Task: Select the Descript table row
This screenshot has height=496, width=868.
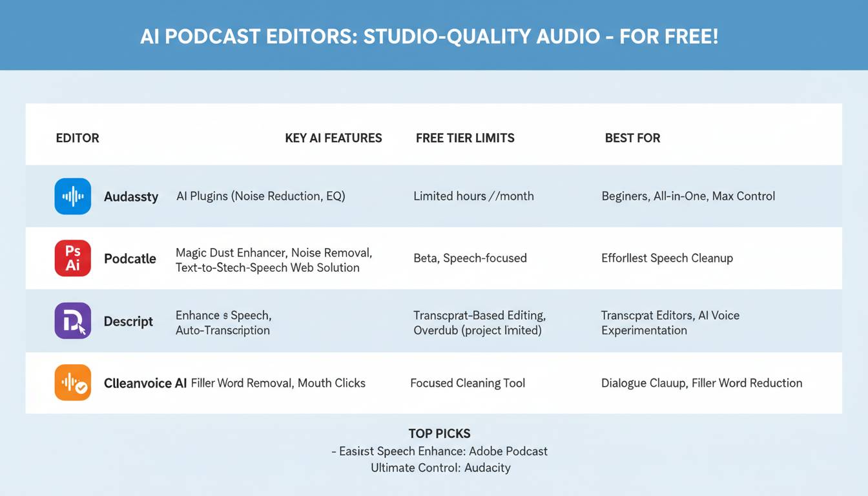Action: pyautogui.click(x=434, y=321)
